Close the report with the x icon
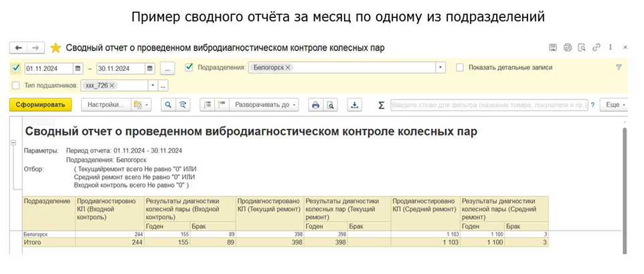Screen dimensions: 644x274 [625, 47]
